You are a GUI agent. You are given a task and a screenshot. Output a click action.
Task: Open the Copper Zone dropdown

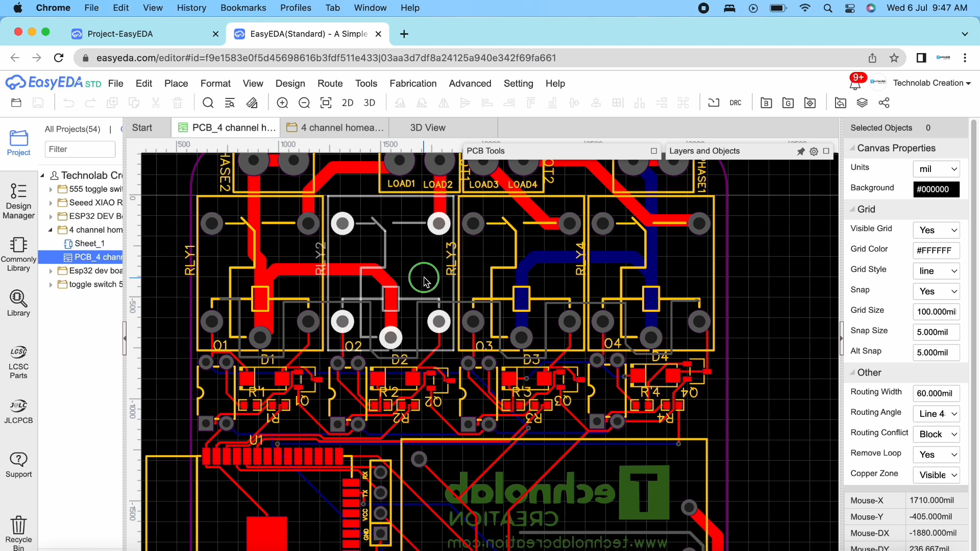coord(936,475)
